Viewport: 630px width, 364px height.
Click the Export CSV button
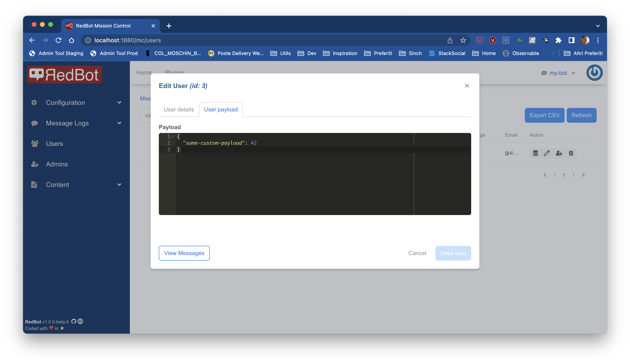(x=544, y=115)
